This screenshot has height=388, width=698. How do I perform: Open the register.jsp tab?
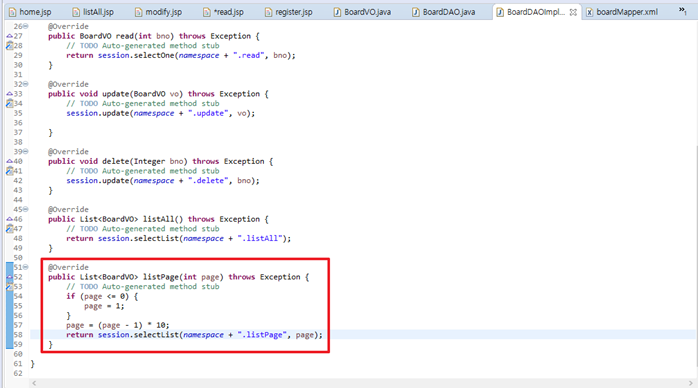288,12
